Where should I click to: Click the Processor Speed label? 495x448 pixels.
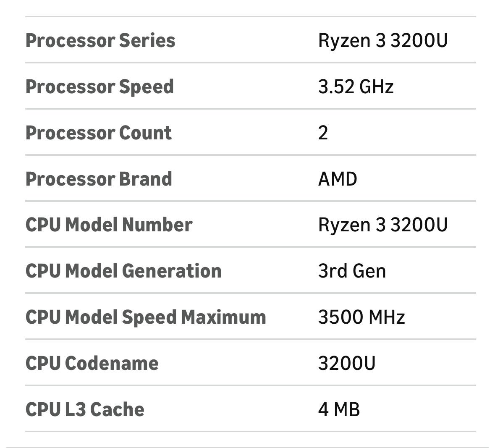click(x=100, y=87)
